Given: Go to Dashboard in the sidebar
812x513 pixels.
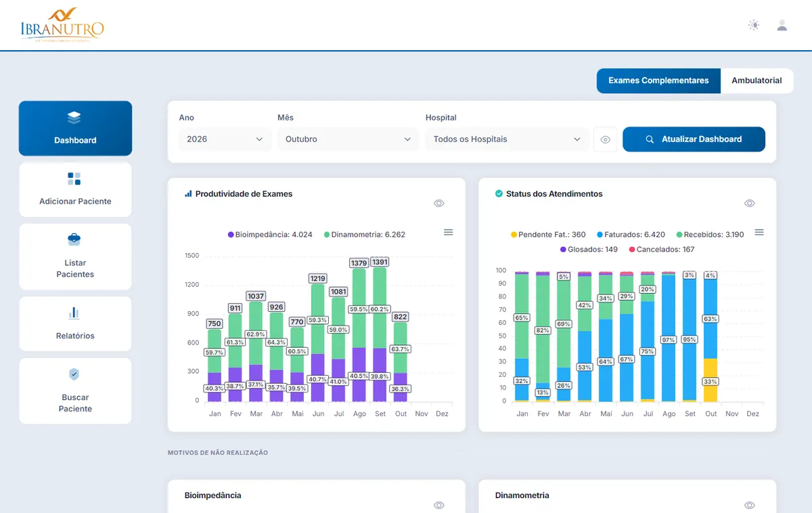Looking at the screenshot, I should coord(75,129).
